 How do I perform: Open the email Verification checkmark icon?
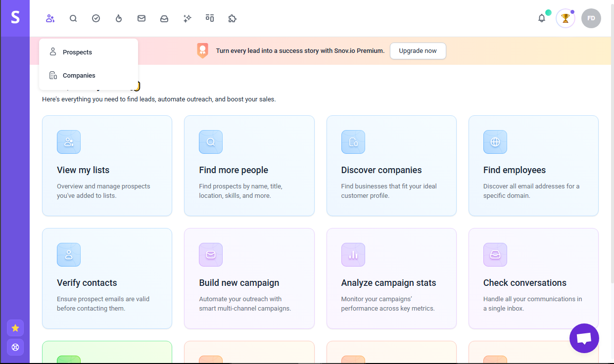click(x=96, y=18)
